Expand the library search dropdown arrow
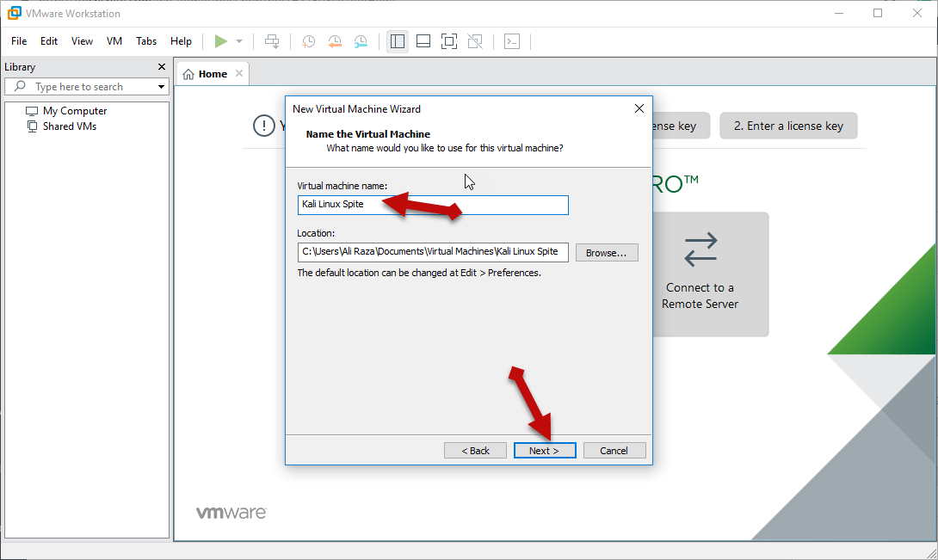This screenshot has width=938, height=560. 161,87
